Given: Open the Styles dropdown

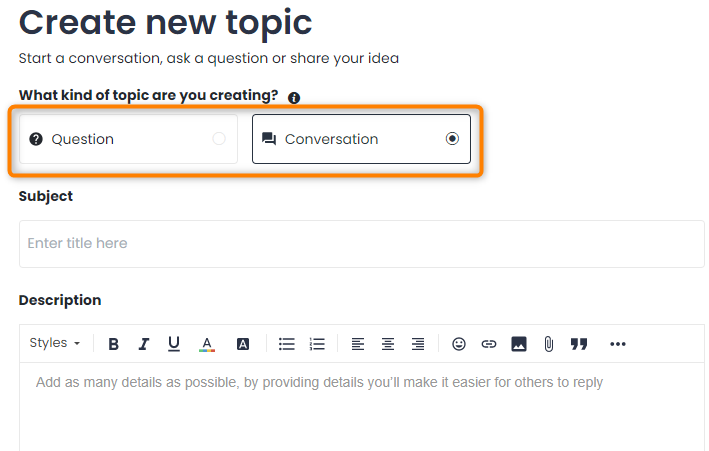Looking at the screenshot, I should (x=55, y=343).
